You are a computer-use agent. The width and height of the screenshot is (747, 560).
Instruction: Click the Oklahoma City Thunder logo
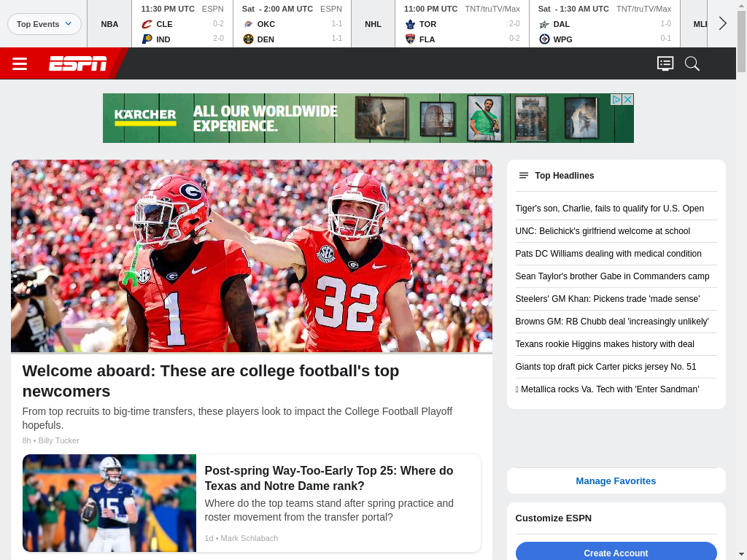(x=248, y=24)
